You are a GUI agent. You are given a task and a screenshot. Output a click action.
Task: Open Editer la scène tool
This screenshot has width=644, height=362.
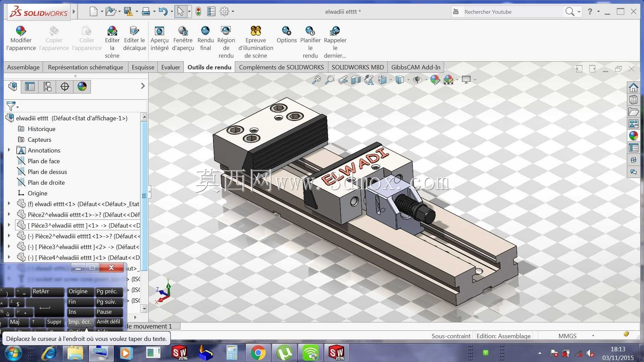[x=112, y=42]
